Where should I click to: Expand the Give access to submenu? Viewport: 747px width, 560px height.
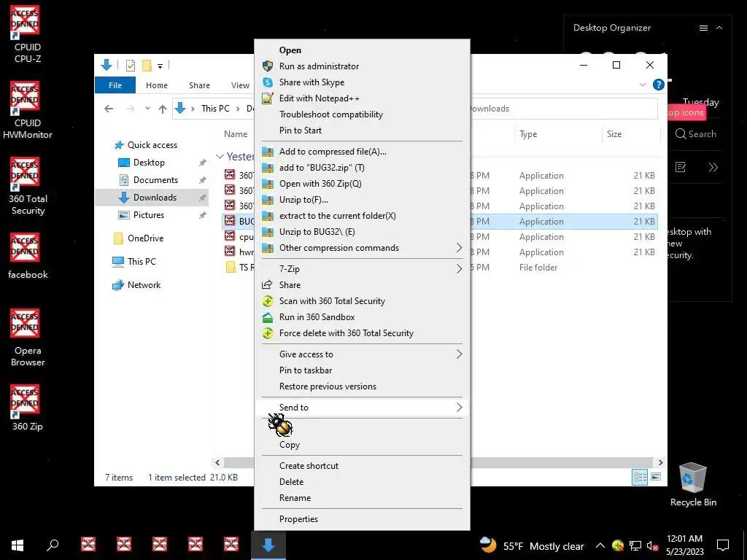362,354
